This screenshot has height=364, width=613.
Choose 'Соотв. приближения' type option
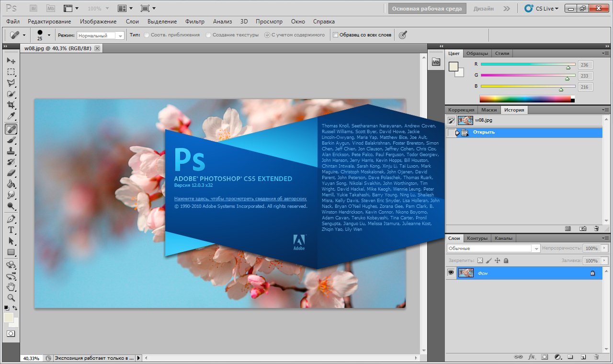click(x=147, y=35)
